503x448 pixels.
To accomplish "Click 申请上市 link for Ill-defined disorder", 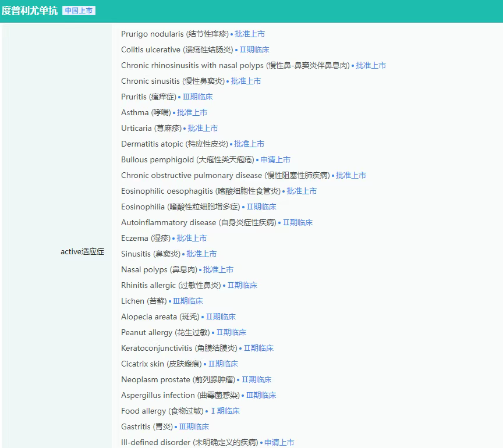I will pos(279,442).
